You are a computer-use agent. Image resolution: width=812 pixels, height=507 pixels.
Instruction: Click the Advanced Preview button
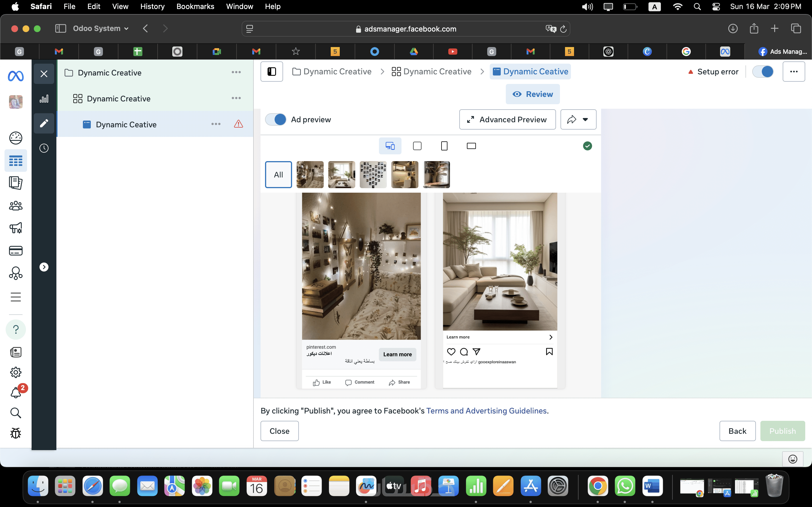click(x=507, y=119)
